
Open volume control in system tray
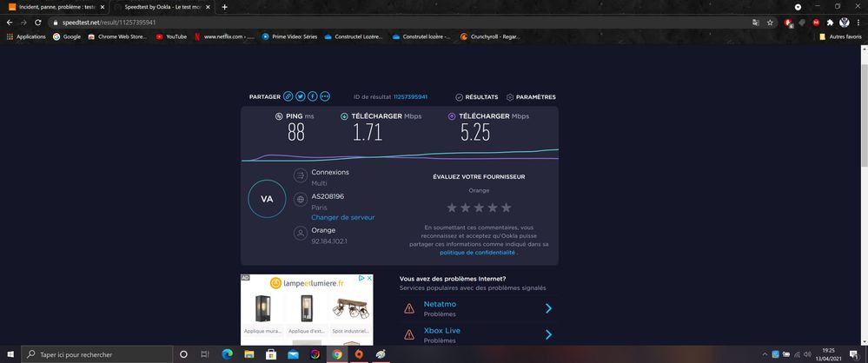click(808, 354)
